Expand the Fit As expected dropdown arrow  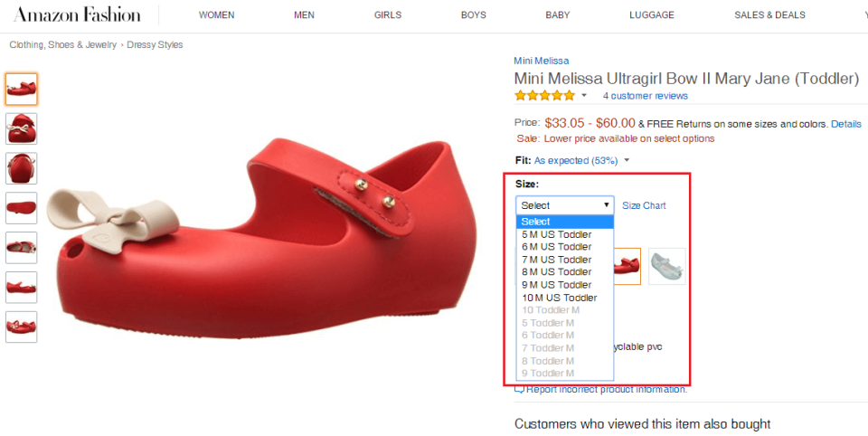click(627, 161)
